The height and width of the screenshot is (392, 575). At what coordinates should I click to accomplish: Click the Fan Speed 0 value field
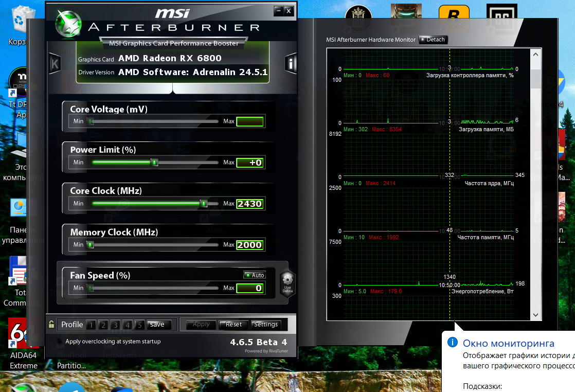tap(250, 288)
